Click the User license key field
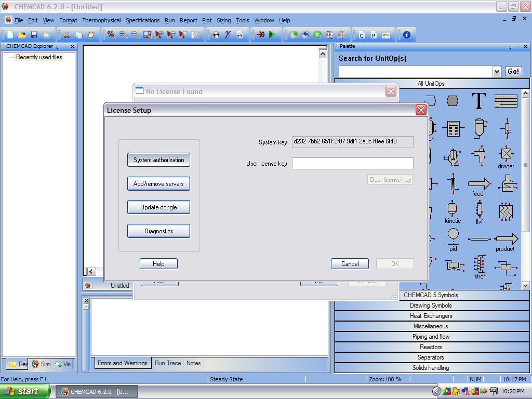This screenshot has width=532, height=399. point(353,163)
